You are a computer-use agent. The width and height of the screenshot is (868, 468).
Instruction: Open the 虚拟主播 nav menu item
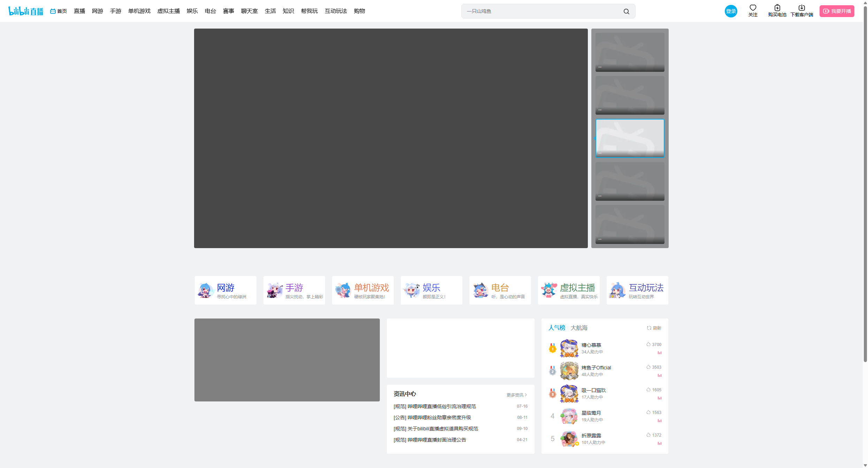tap(169, 11)
